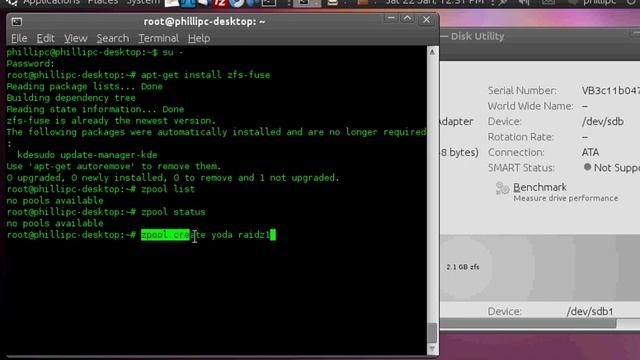
Task: Click the terminal launcher icon in top panel
Action: tap(269, 3)
